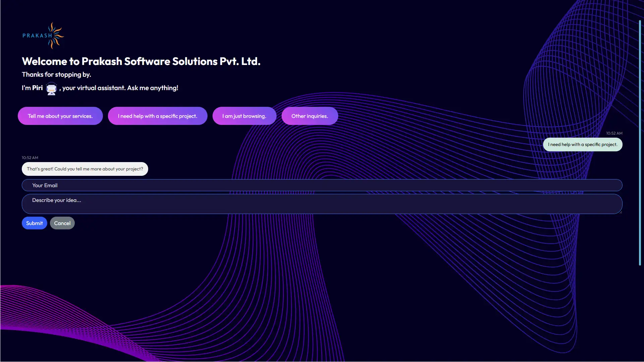The image size is (644, 362).
Task: Click the 10:52 AM timestamp above the sent message
Action: tap(614, 133)
